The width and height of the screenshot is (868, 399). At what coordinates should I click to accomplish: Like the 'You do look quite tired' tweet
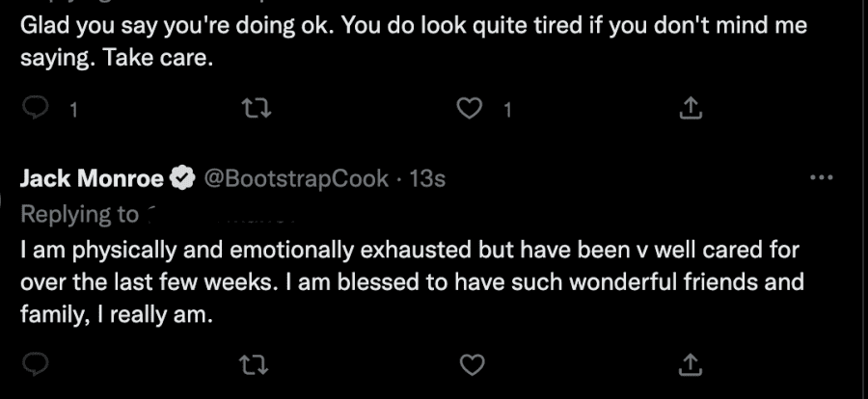coord(470,109)
